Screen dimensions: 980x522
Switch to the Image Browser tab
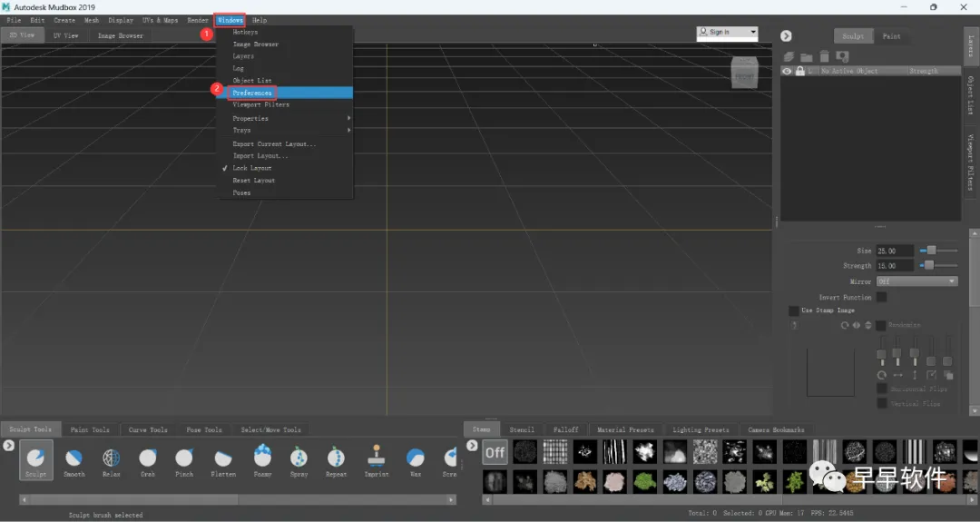pyautogui.click(x=120, y=35)
